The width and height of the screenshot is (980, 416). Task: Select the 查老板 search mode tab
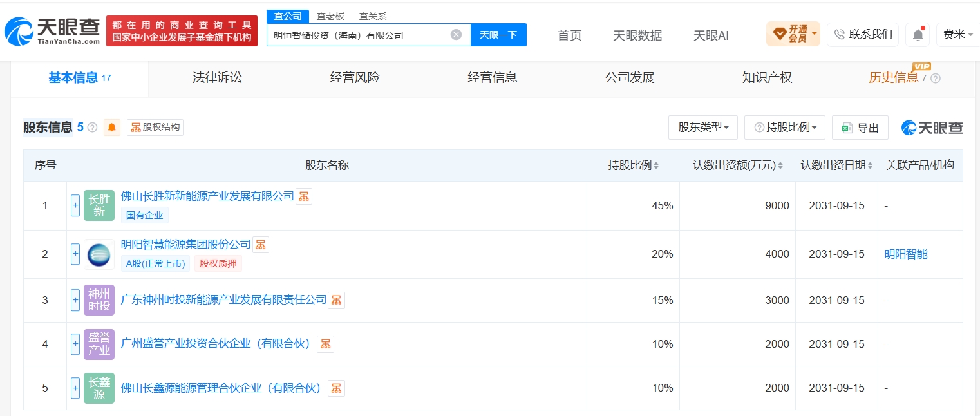tap(330, 16)
